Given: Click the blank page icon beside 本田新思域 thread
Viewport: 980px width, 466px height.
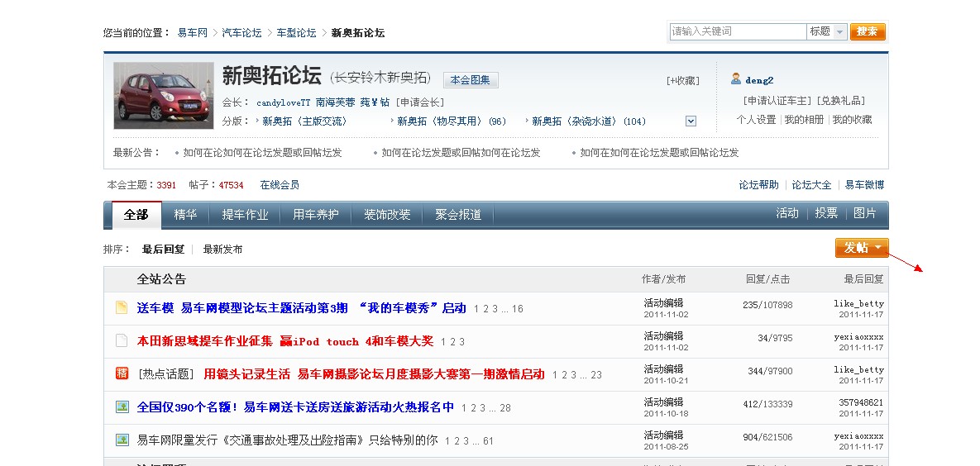Looking at the screenshot, I should [x=122, y=341].
